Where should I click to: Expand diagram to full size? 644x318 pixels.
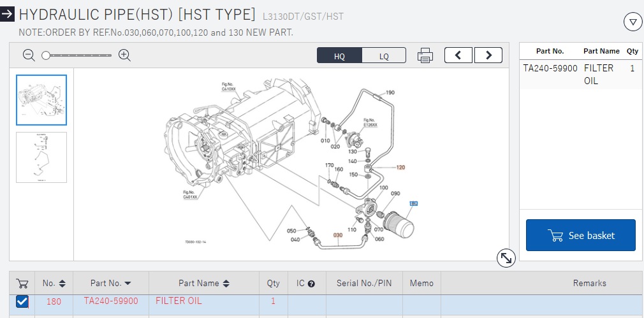pos(506,258)
